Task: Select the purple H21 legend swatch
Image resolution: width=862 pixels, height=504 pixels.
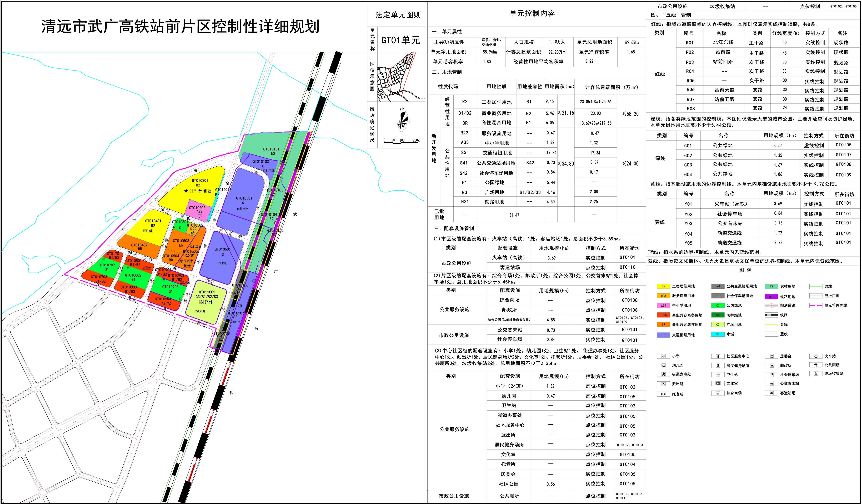Action: [771, 297]
